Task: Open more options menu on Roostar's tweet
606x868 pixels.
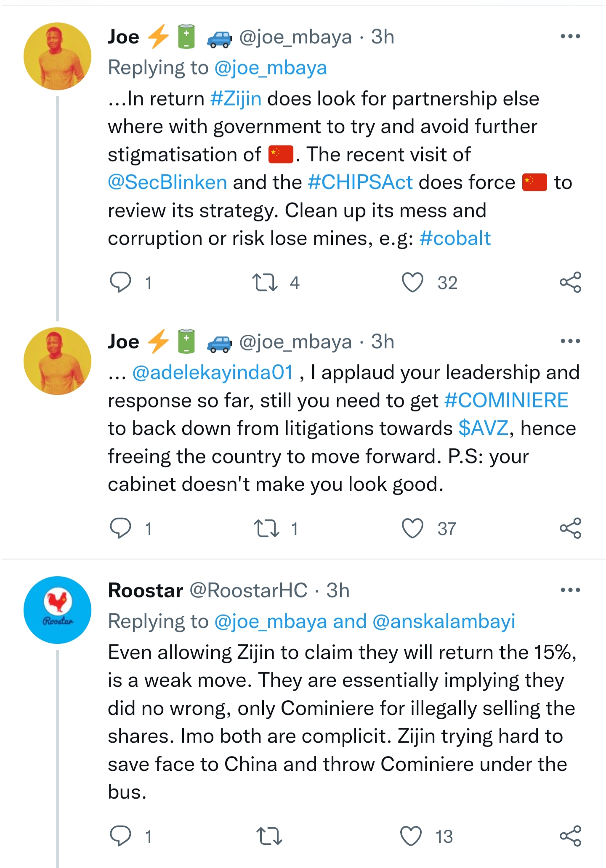Action: coord(570,590)
